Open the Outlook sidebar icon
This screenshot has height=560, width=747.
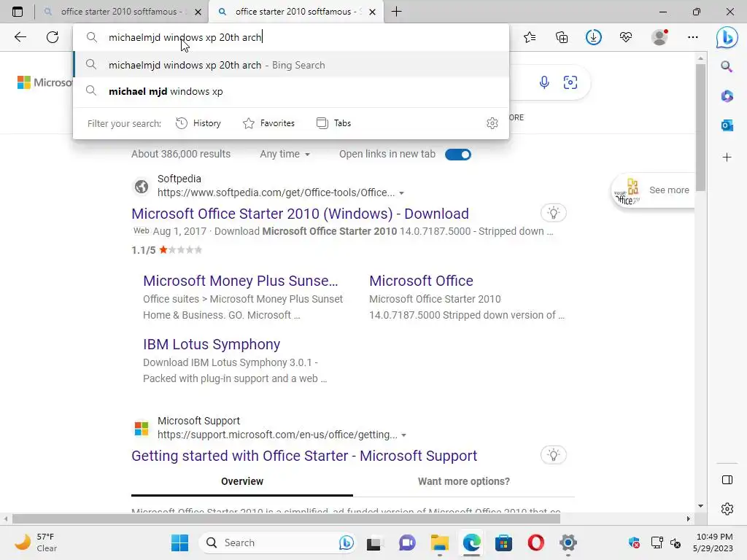[x=727, y=125]
